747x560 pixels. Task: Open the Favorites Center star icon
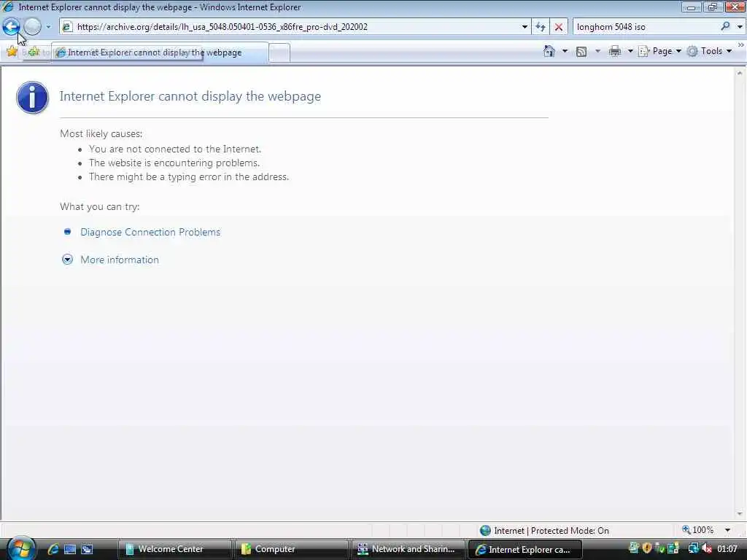(x=12, y=52)
